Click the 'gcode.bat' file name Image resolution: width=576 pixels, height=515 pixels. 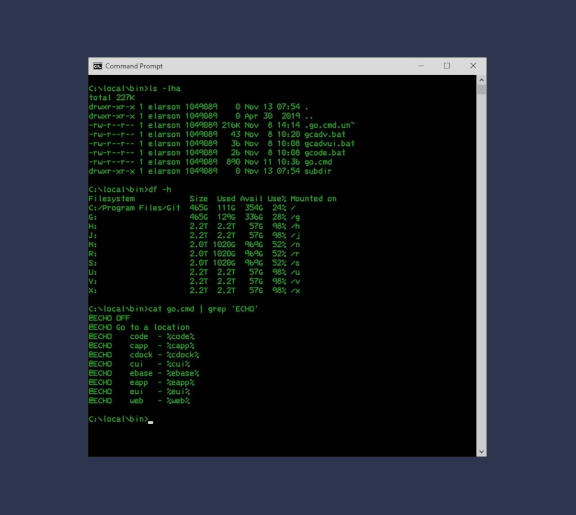coord(325,153)
